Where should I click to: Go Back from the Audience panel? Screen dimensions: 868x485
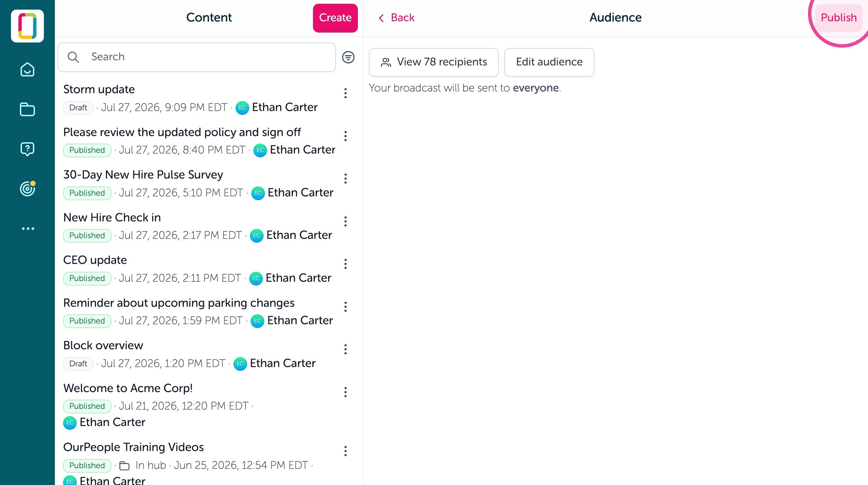pyautogui.click(x=396, y=18)
